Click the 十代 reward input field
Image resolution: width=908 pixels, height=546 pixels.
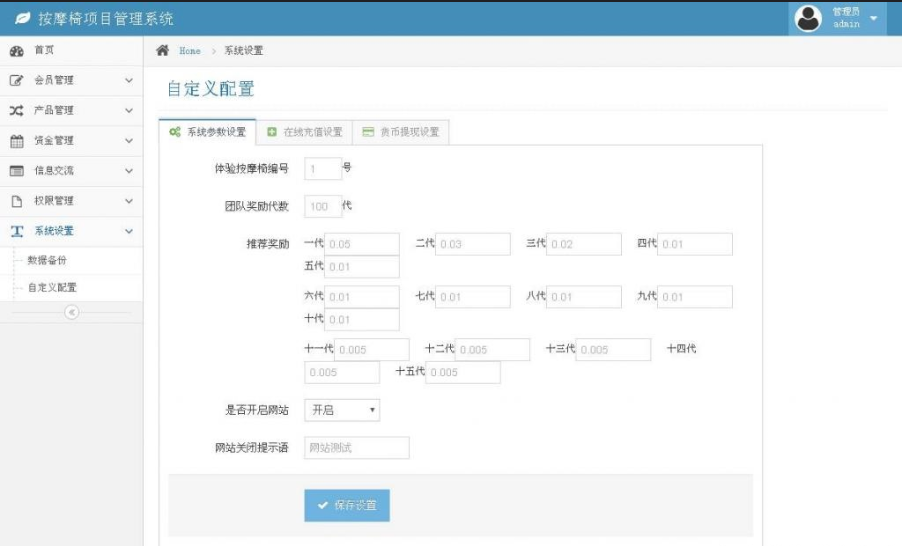point(362,319)
